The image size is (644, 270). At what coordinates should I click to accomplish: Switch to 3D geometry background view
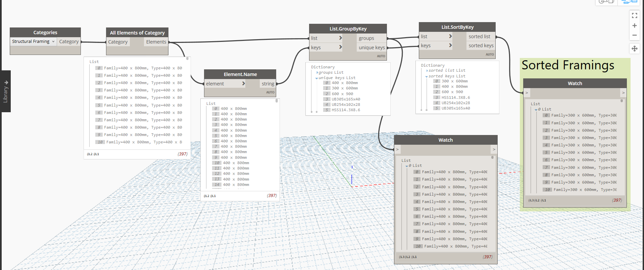pyautogui.click(x=606, y=2)
